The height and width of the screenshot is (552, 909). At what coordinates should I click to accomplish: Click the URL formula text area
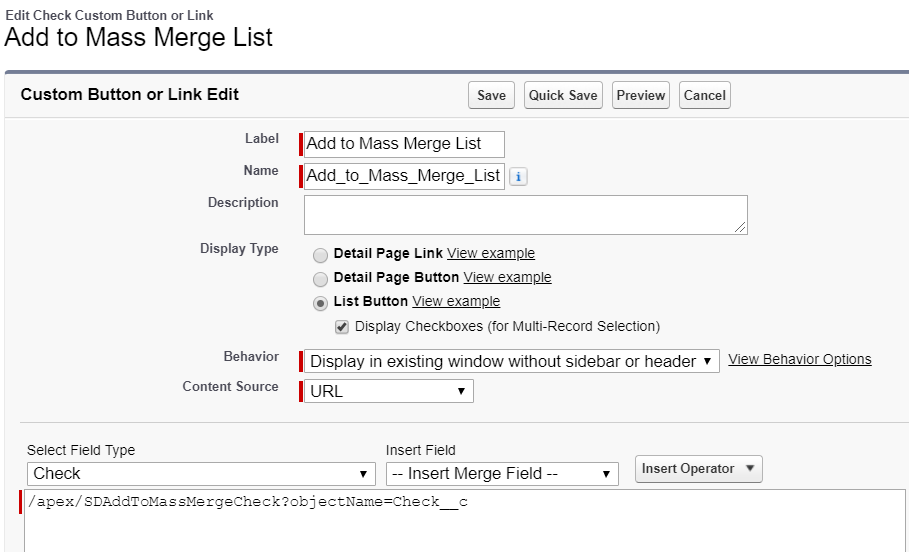click(464, 521)
